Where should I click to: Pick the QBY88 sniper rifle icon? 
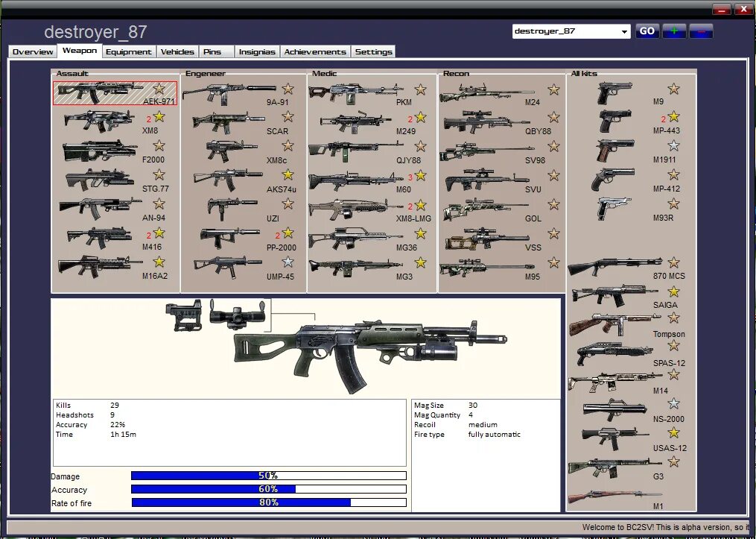(x=487, y=121)
